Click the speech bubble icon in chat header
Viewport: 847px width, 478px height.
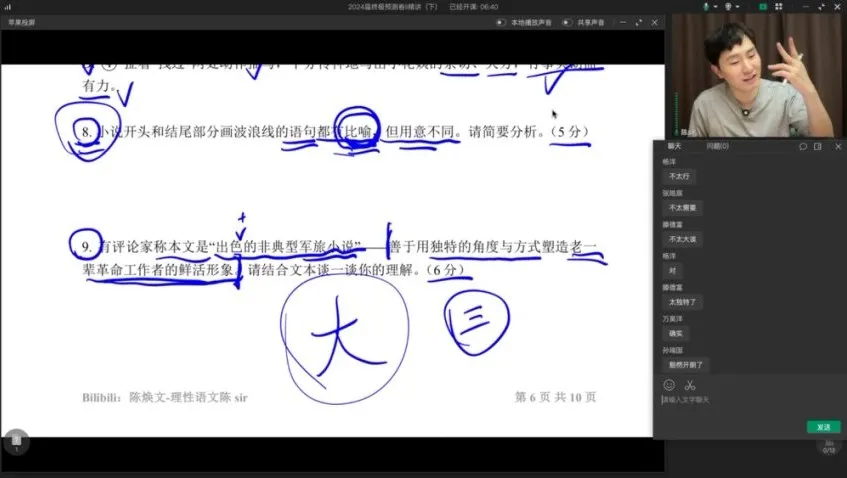pos(802,146)
